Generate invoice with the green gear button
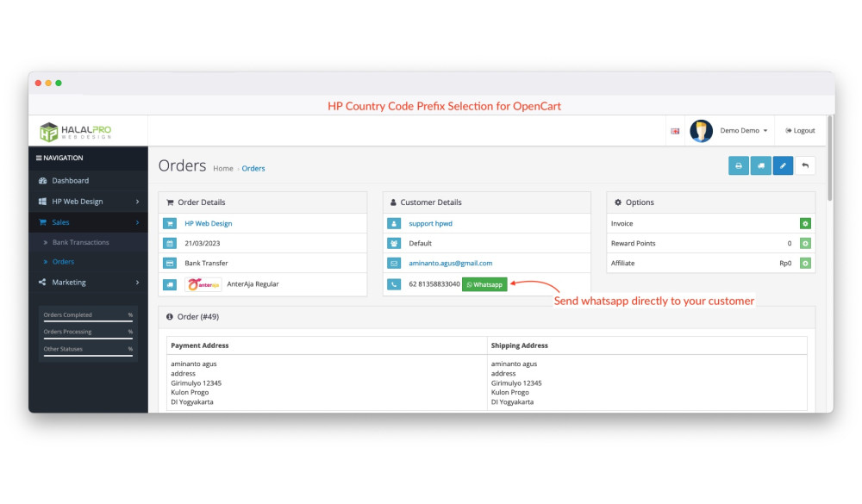Viewport: 862px width, 504px height. [x=805, y=224]
